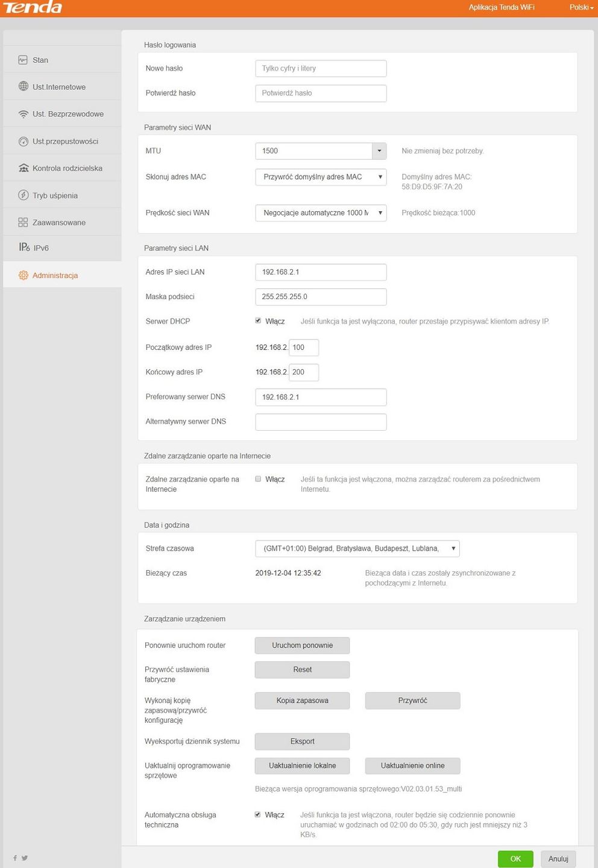The image size is (598, 868).
Task: Click the green OK button
Action: 515,859
